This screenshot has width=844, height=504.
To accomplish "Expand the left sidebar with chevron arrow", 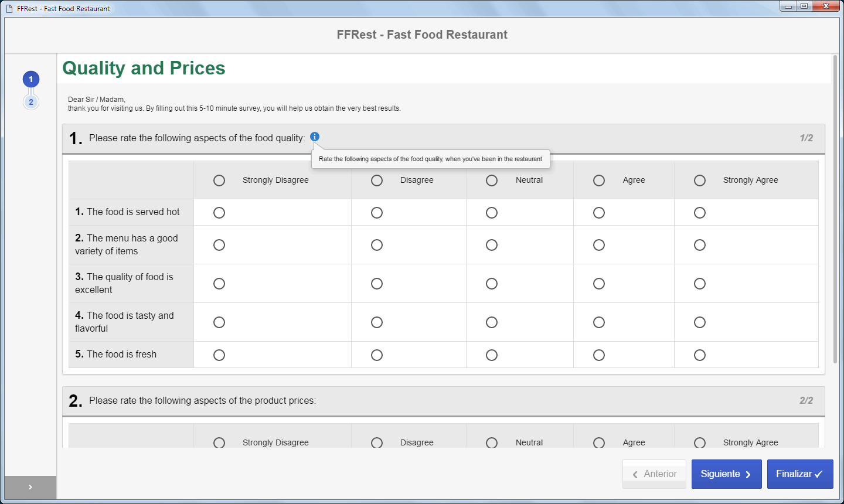I will click(x=30, y=487).
